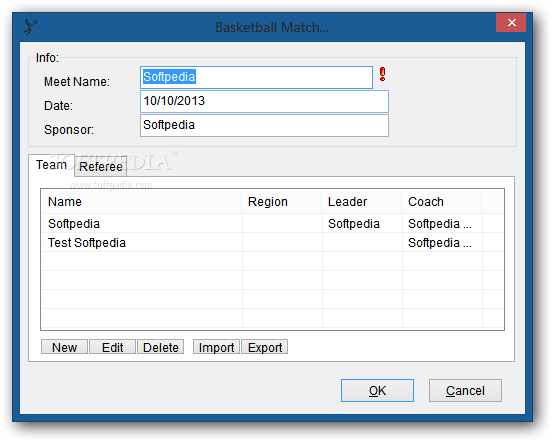Click Coach cell in Softpedia row
This screenshot has height=442, width=553.
coord(442,224)
